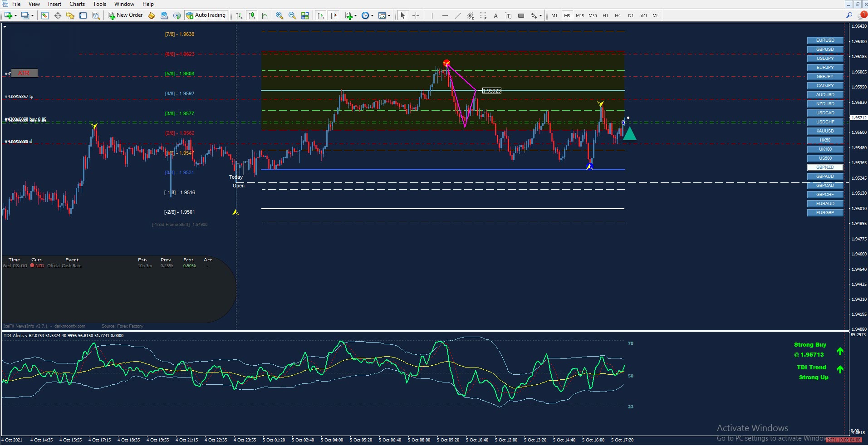The width and height of the screenshot is (868, 446).
Task: Open the Indicators list icon
Action: point(348,15)
